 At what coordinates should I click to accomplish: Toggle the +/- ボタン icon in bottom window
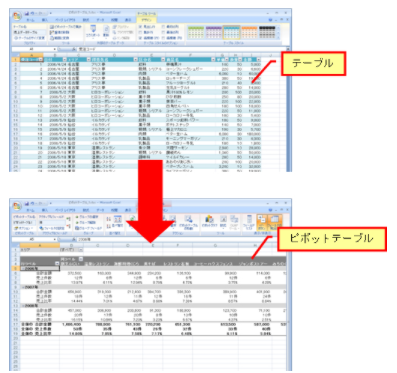[x=262, y=222]
